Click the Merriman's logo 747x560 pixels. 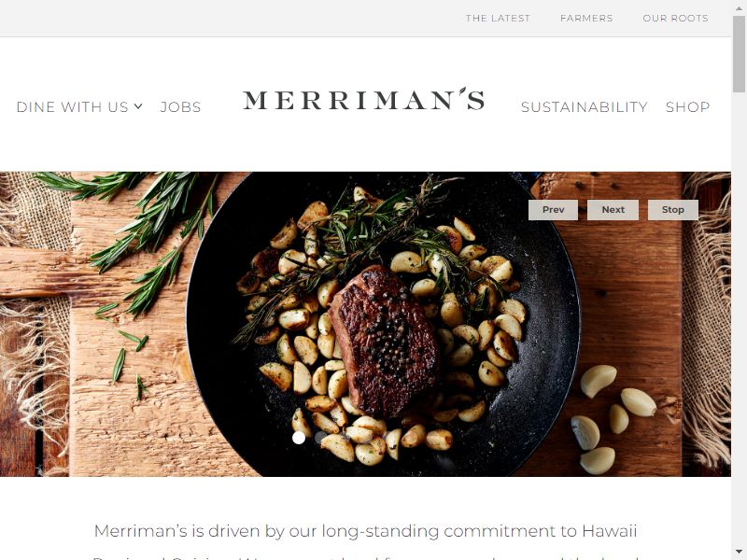(x=363, y=99)
